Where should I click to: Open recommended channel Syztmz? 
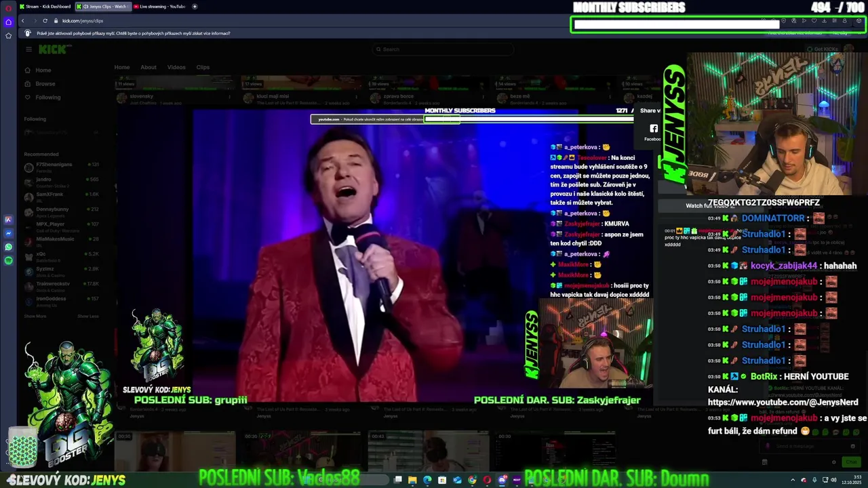[x=62, y=270]
